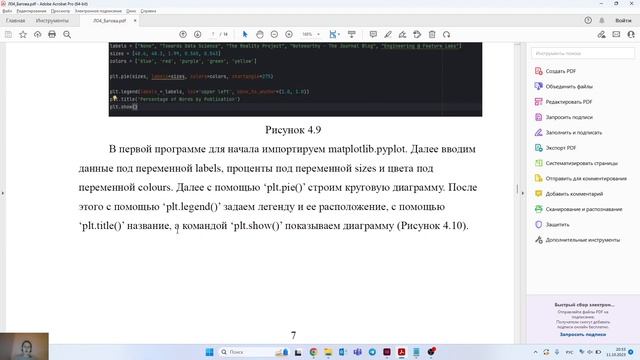Select the highlight pen tool
Viewport: 640px width, 360px height.
[x=388, y=35]
